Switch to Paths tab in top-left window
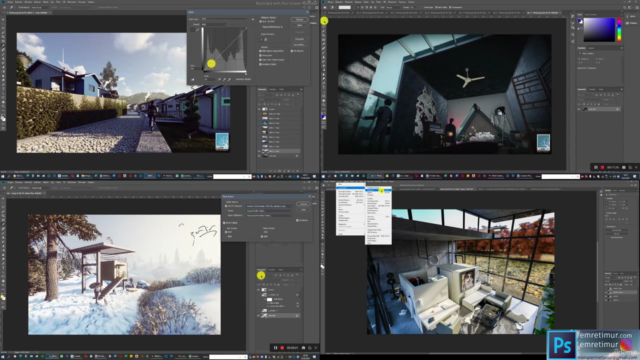Viewport: 640px width, 360px height. (x=281, y=89)
